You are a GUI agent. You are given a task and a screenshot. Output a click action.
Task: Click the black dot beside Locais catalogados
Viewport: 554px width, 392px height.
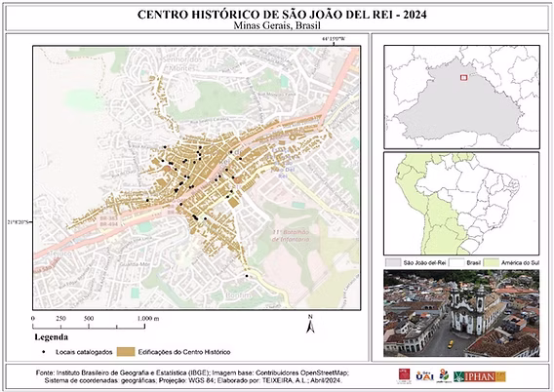click(44, 352)
